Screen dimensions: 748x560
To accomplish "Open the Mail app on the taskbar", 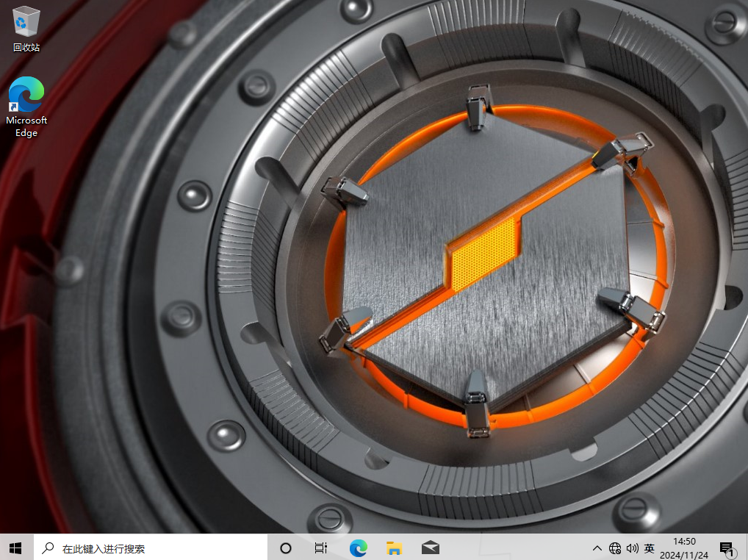I will (431, 548).
